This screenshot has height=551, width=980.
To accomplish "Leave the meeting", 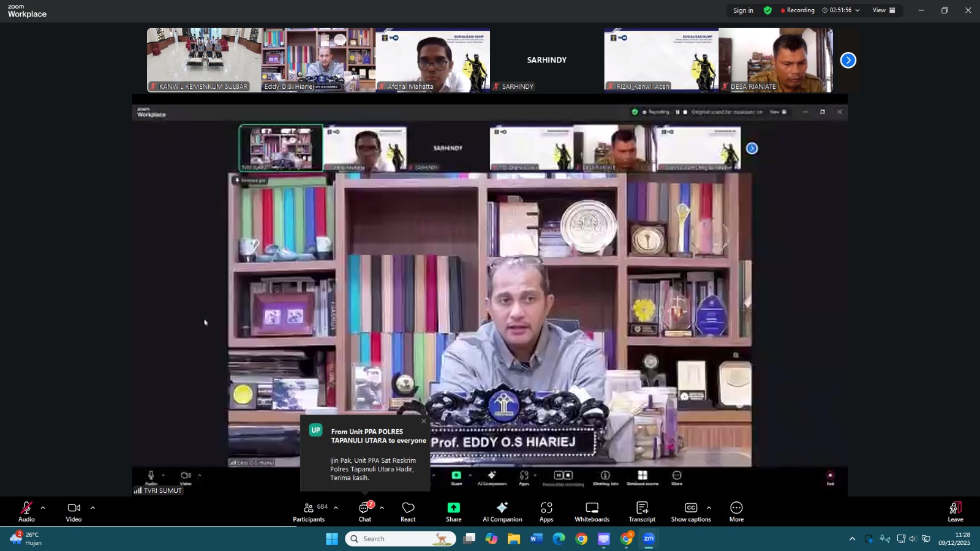I will point(955,511).
